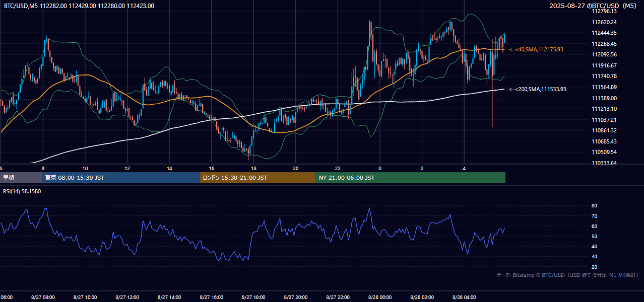Image resolution: width=644 pixels, height=302 pixels.
Task: Click price axis value 112796.13
Action: coord(604,11)
